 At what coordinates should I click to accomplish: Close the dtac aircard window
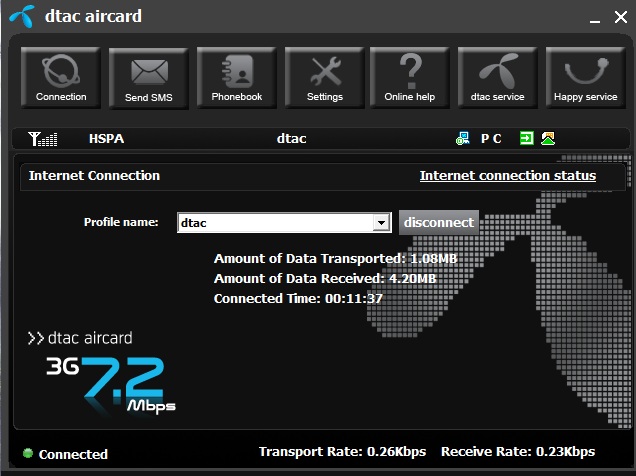pyautogui.click(x=621, y=17)
